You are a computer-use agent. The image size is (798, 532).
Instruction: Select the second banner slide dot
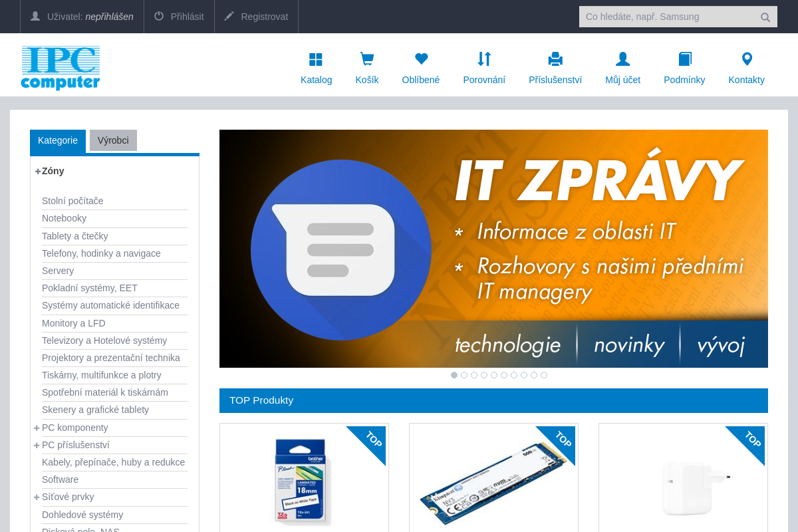tap(464, 375)
